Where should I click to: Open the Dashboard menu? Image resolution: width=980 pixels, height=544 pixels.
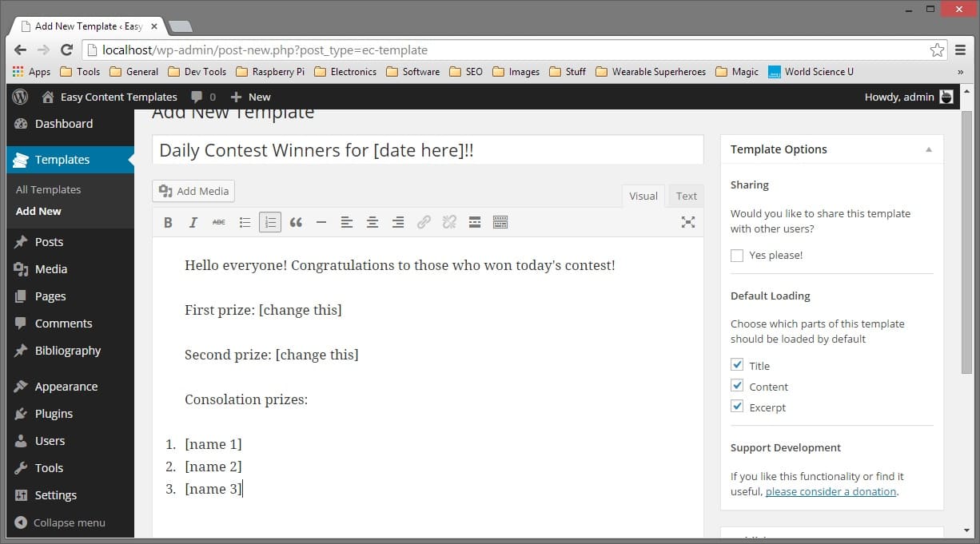(70, 124)
